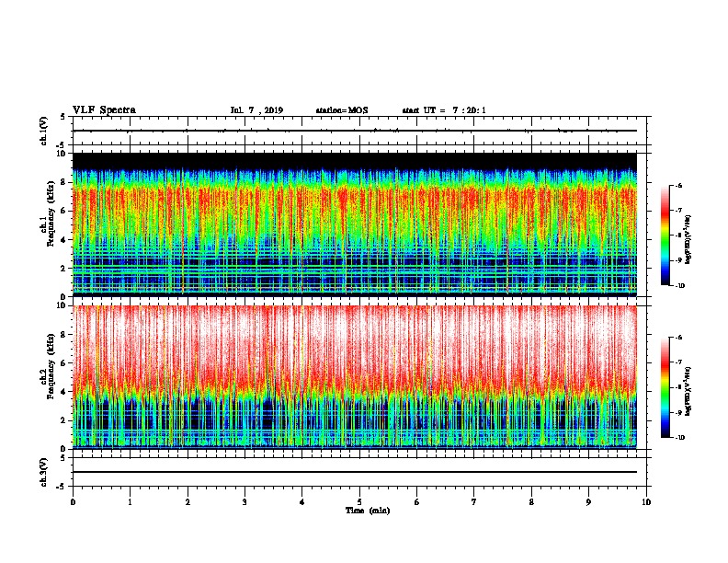Click the time axis tick label "6"

[417, 502]
